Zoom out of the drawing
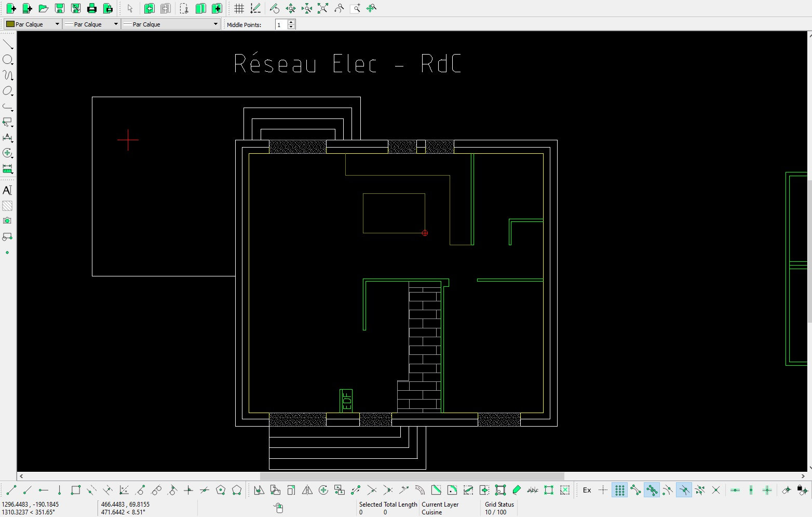 [307, 8]
